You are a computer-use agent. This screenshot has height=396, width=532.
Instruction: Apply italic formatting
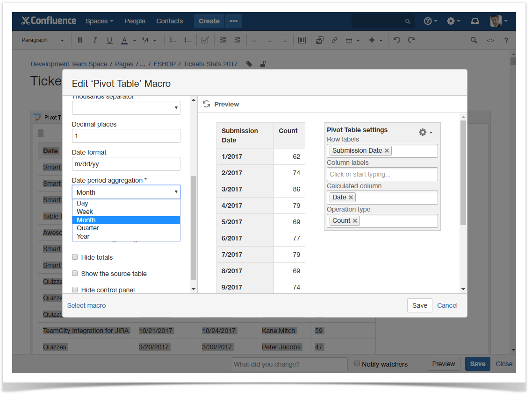click(x=94, y=40)
